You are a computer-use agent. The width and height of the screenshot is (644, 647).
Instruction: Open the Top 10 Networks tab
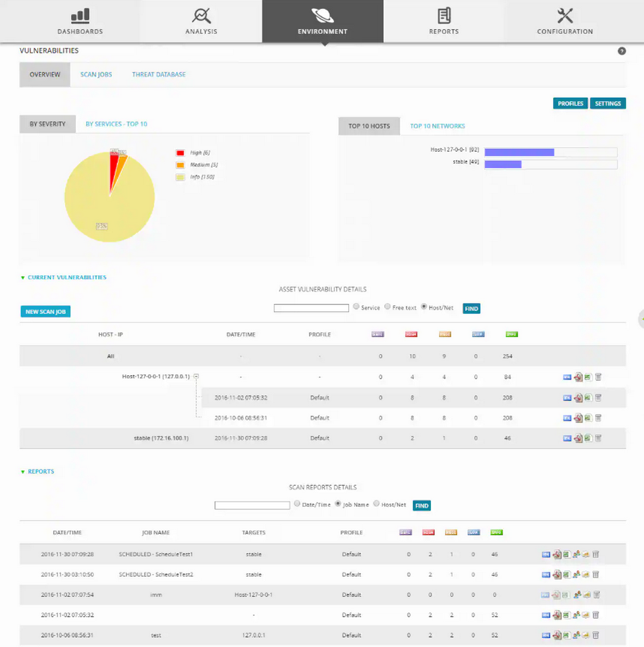click(437, 126)
